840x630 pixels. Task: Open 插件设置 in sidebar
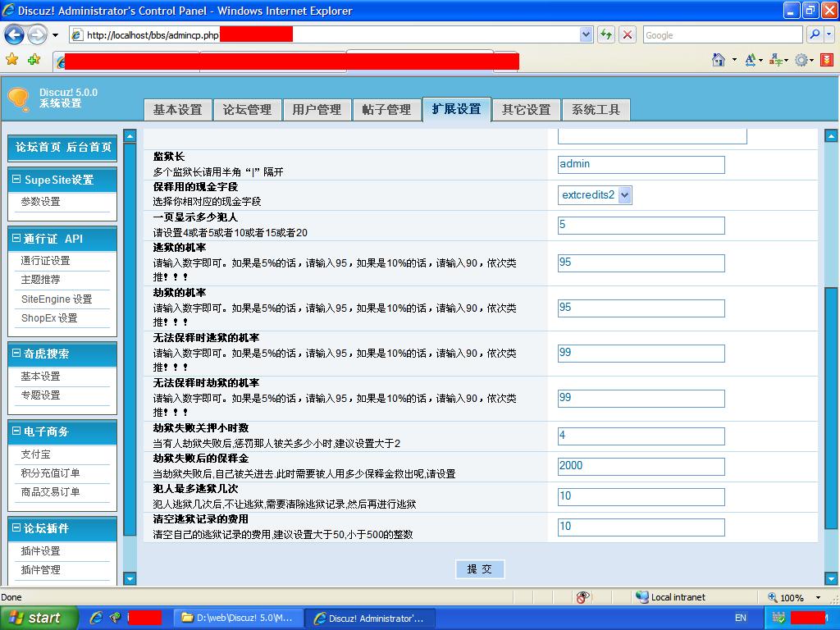click(41, 550)
